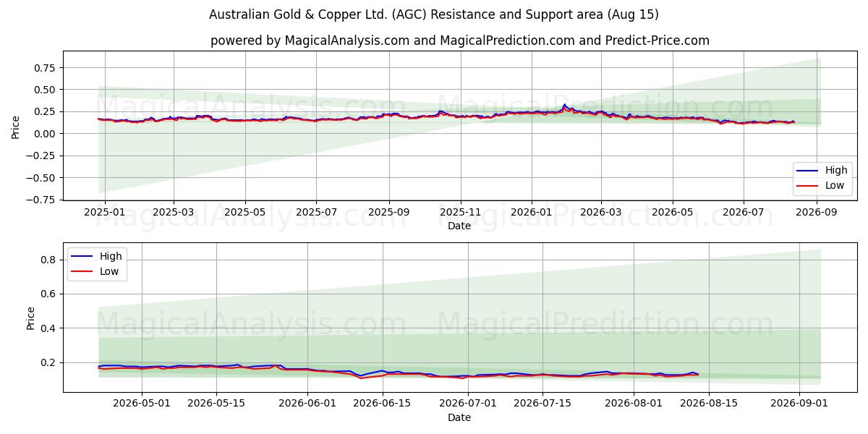Click the '2026-03' tick label
This screenshot has width=868, height=434.
[x=600, y=212]
